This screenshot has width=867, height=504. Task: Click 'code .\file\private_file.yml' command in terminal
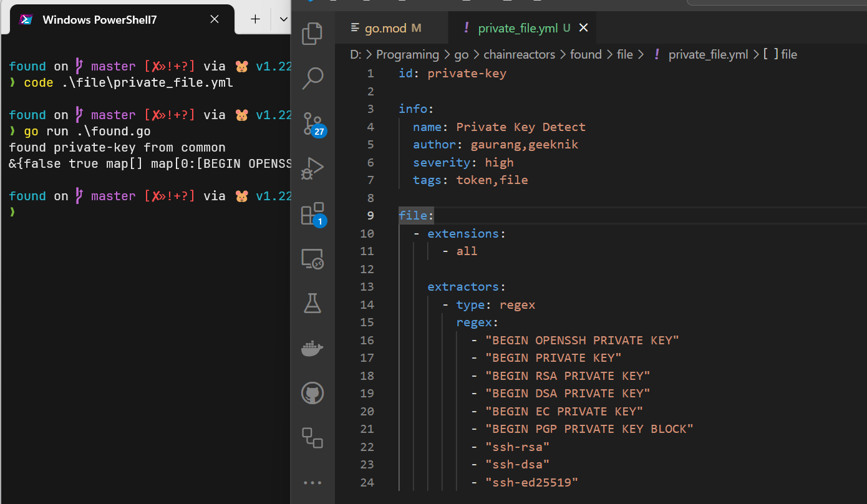point(128,82)
